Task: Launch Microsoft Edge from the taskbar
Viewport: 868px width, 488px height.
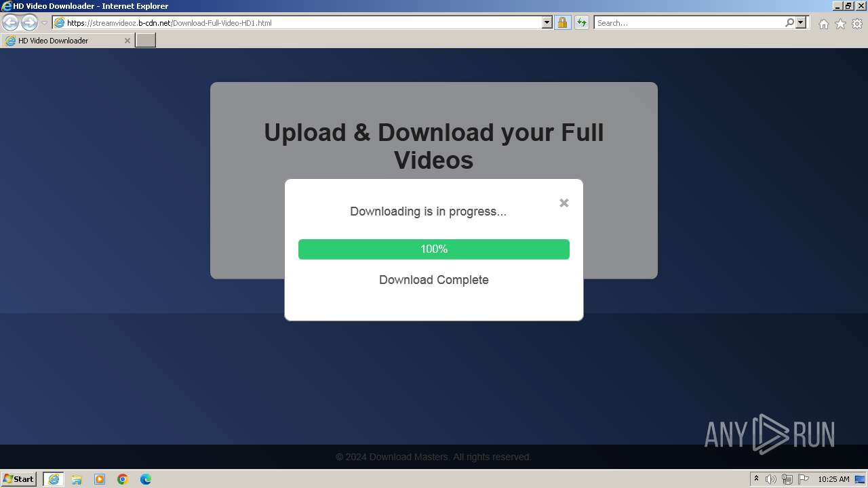Action: (146, 479)
